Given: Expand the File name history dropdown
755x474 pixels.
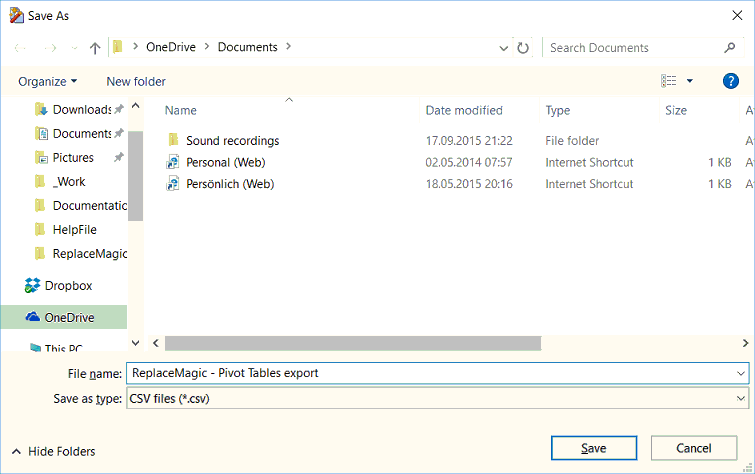Looking at the screenshot, I should [x=741, y=373].
